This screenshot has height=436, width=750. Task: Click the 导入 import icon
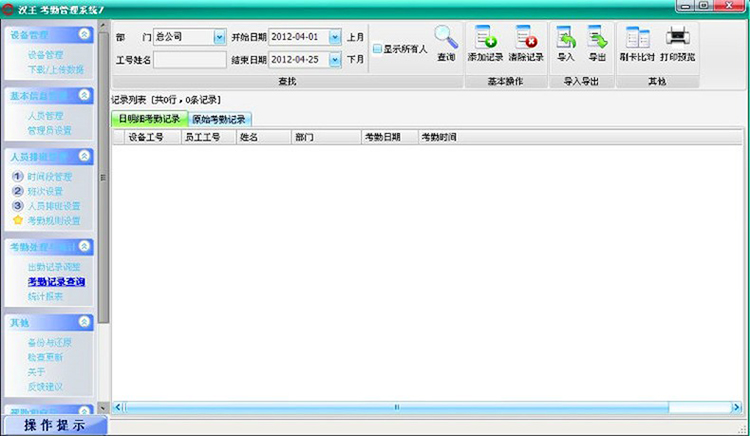566,37
